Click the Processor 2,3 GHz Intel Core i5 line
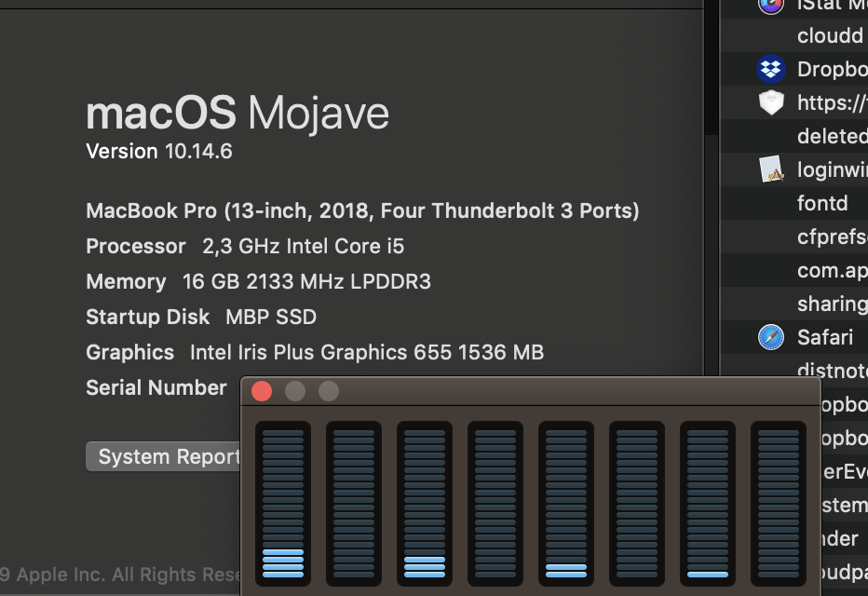Screen dimensions: 868x596 pyautogui.click(x=245, y=246)
